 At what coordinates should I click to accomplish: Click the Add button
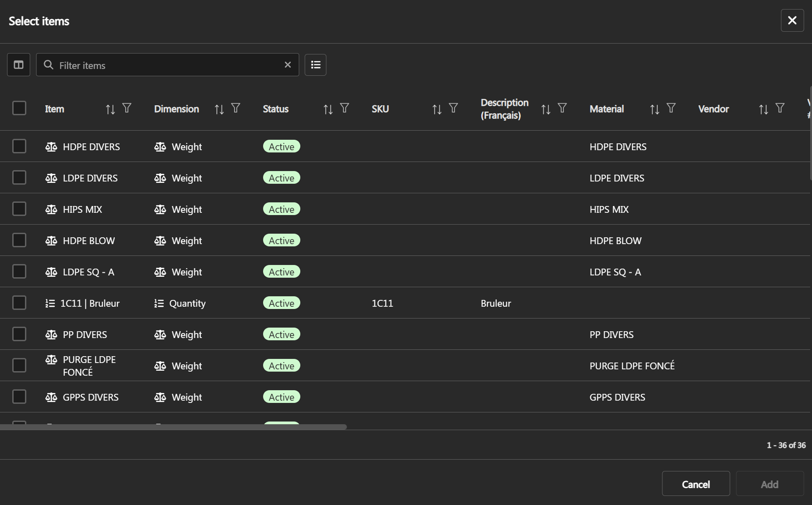pos(769,484)
